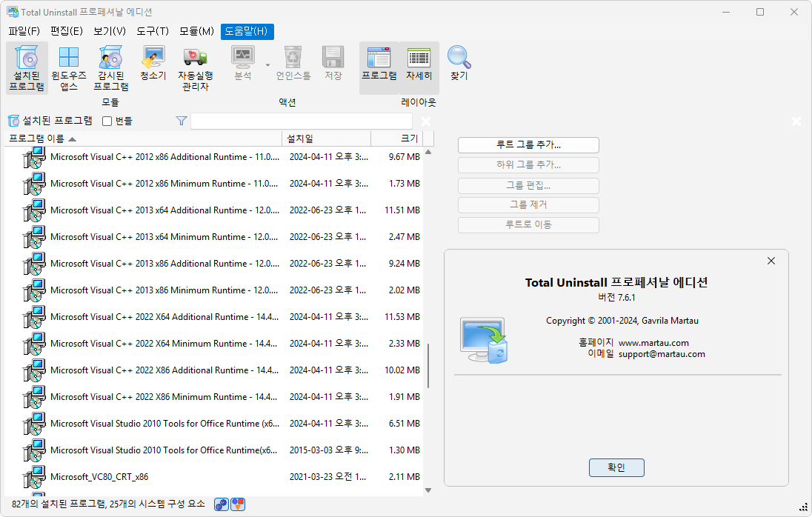Click the 저장 save toolbar icon

(333, 63)
